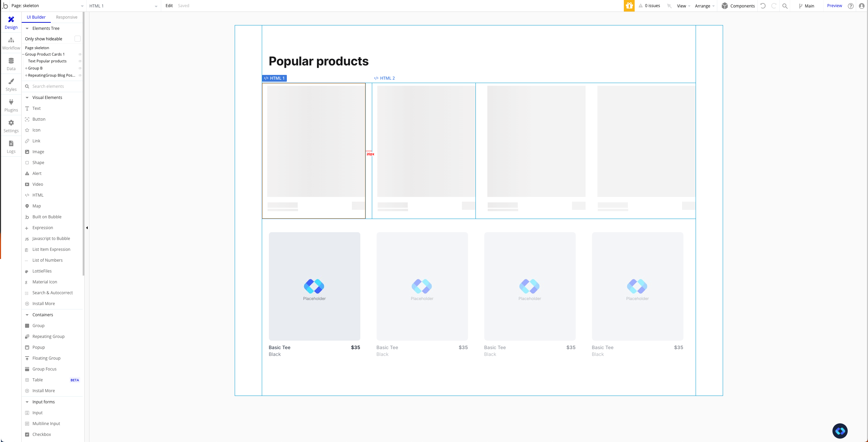Open the Logs document icon

click(x=11, y=144)
